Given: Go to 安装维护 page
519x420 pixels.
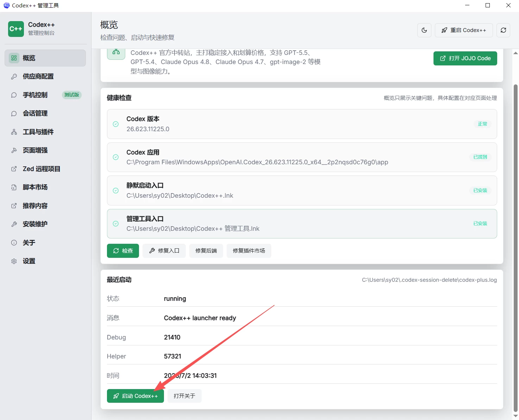Looking at the screenshot, I should coord(45,224).
